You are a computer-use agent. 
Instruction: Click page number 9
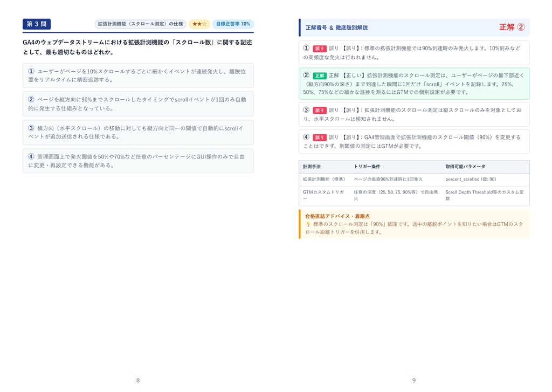(x=414, y=380)
